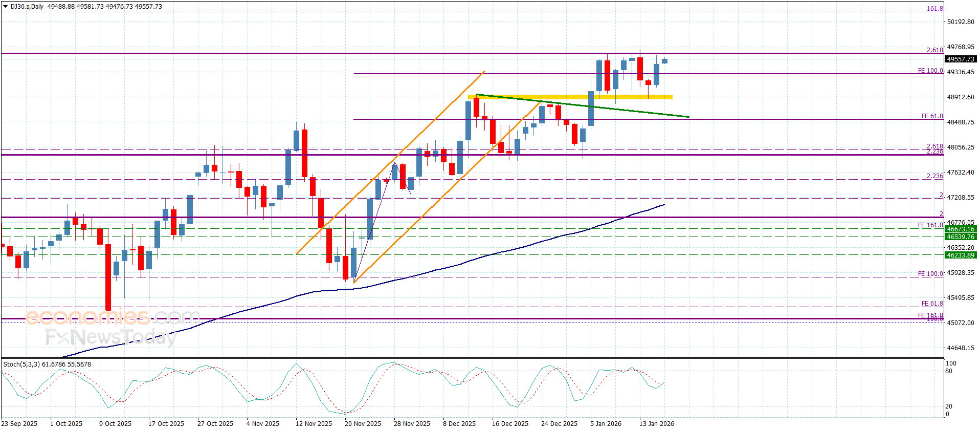Open the chart menu arrow beside DJ30.s,Daily

click(x=6, y=7)
